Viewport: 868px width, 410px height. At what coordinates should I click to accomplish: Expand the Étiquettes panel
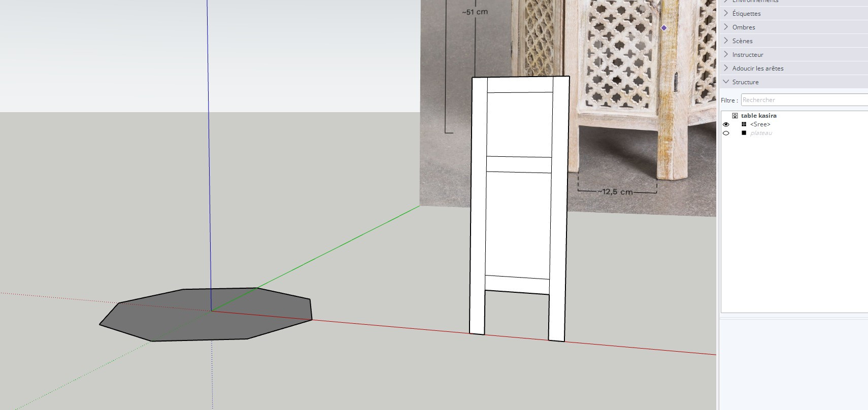pos(746,14)
